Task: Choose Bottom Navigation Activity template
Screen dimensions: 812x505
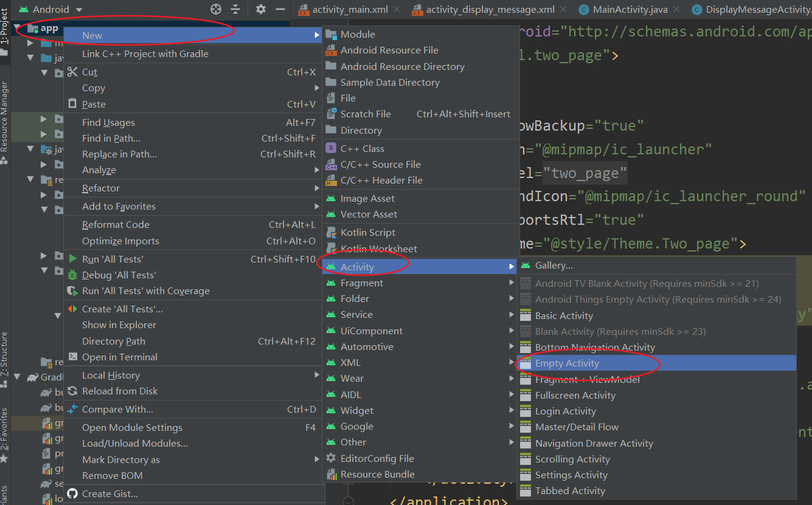Action: pyautogui.click(x=657, y=347)
